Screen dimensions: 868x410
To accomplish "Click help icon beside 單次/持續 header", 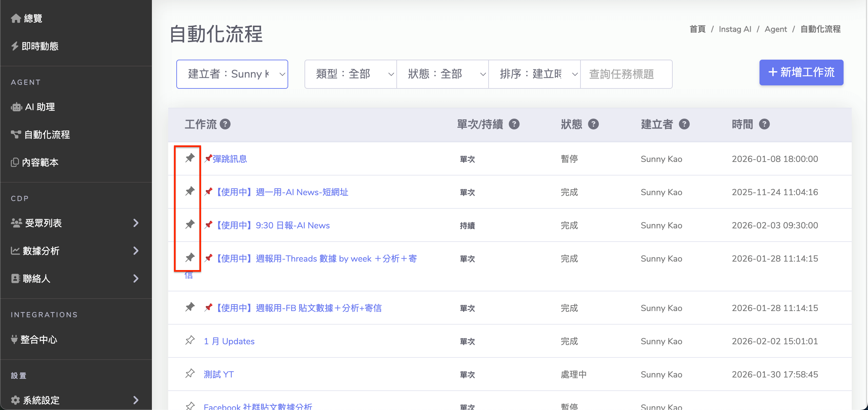I will 514,124.
